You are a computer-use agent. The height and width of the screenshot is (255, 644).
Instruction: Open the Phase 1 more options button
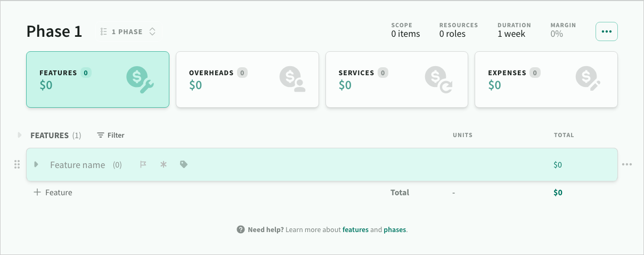coord(606,31)
